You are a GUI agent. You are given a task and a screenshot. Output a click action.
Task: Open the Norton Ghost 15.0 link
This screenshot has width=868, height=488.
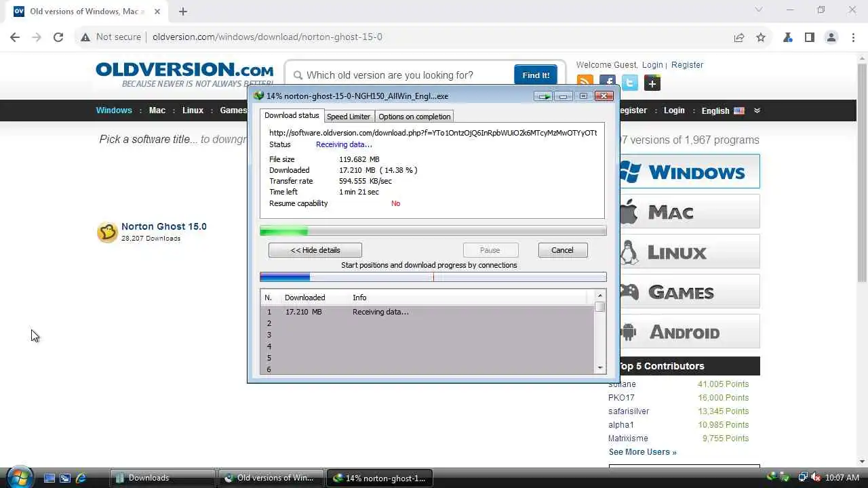point(164,226)
